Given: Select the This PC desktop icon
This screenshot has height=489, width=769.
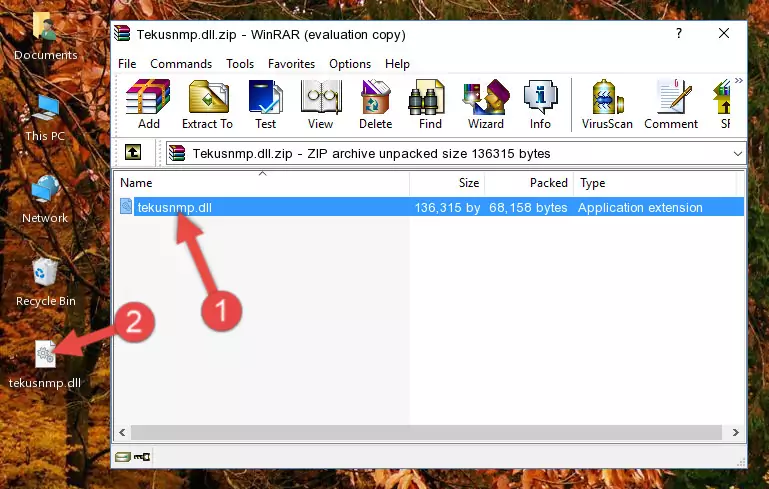Looking at the screenshot, I should 45,119.
